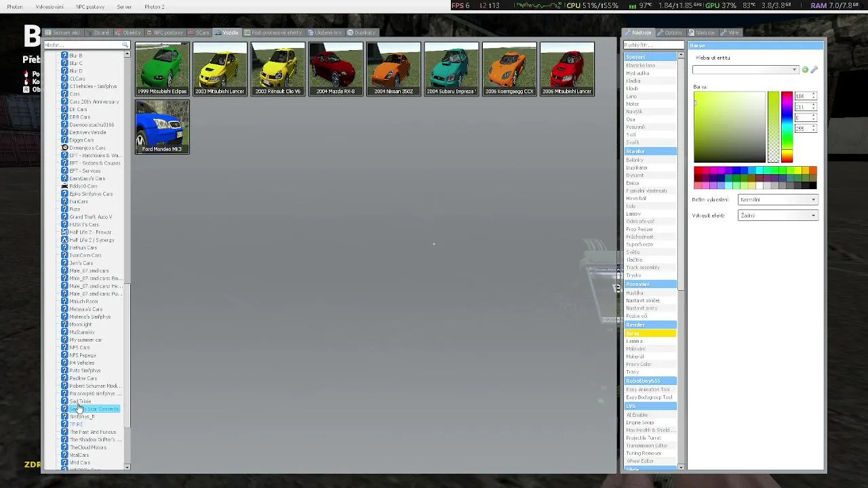
Task: Open the Vykreslit efekt dropdown
Action: pyautogui.click(x=777, y=216)
